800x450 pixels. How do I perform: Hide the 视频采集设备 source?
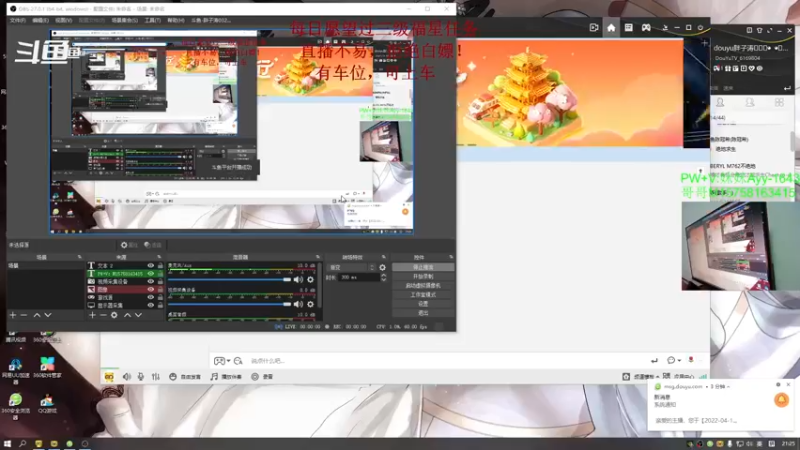(x=151, y=282)
